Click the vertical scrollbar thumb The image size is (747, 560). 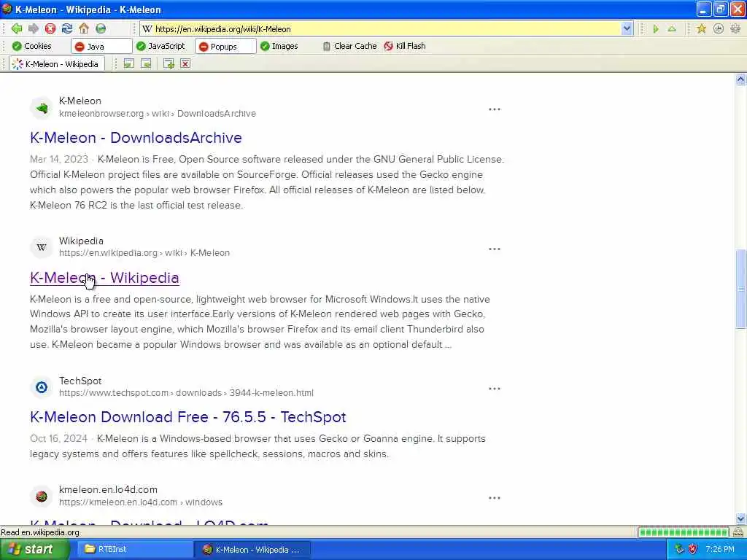pyautogui.click(x=740, y=289)
